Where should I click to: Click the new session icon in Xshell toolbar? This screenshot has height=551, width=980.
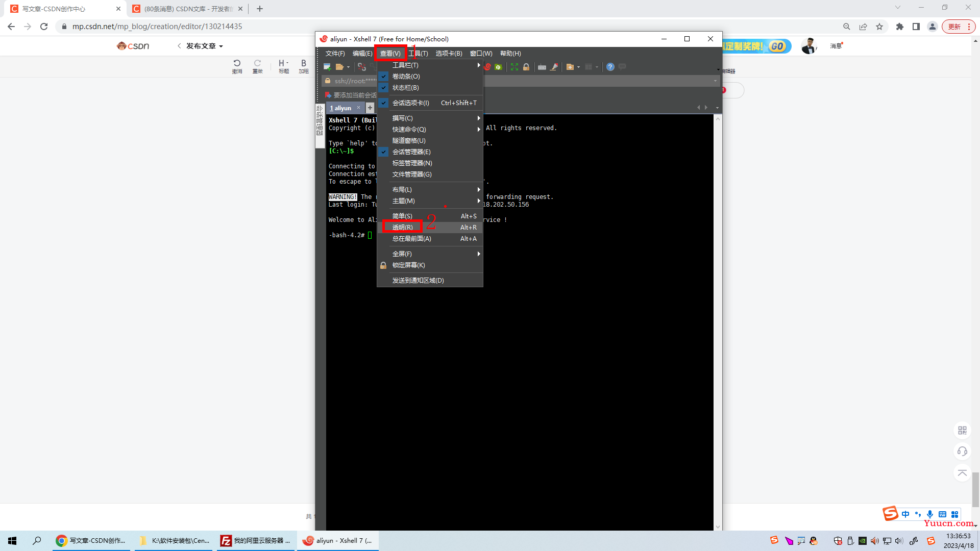pyautogui.click(x=327, y=67)
